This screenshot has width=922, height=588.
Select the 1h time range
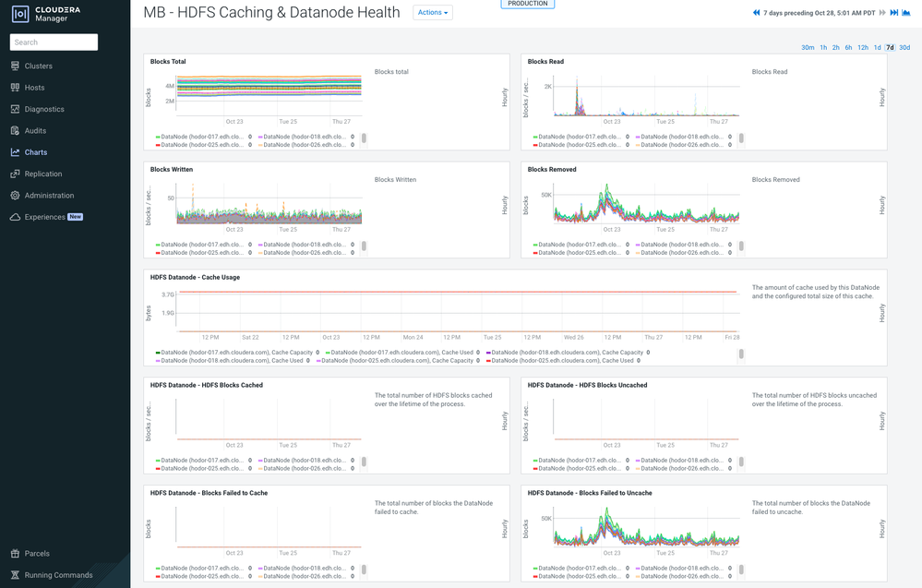(823, 48)
